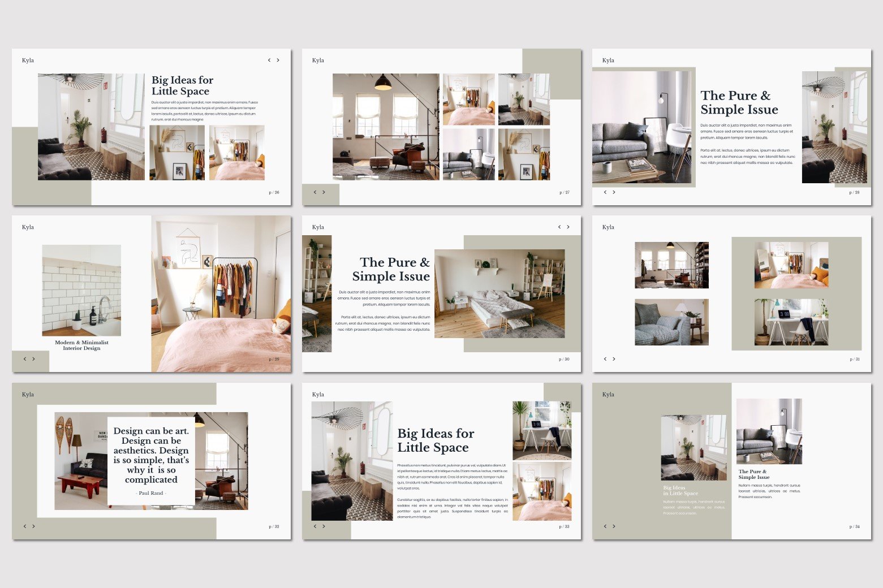Viewport: 883px width, 588px height.
Task: Click the Kyla logo on slide p/30
Action: (318, 227)
